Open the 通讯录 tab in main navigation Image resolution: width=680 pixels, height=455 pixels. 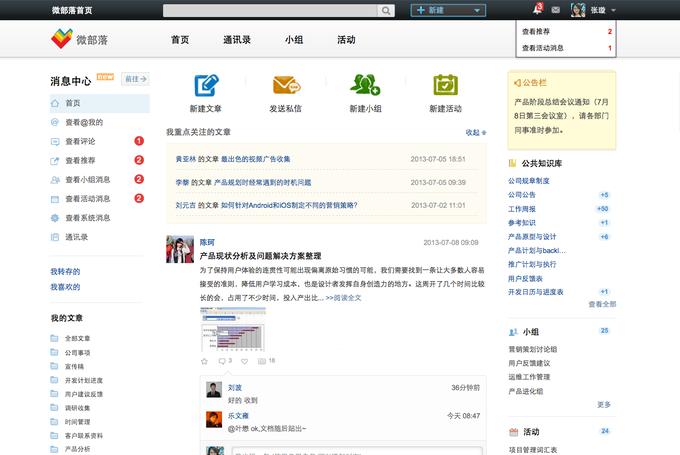pos(237,39)
